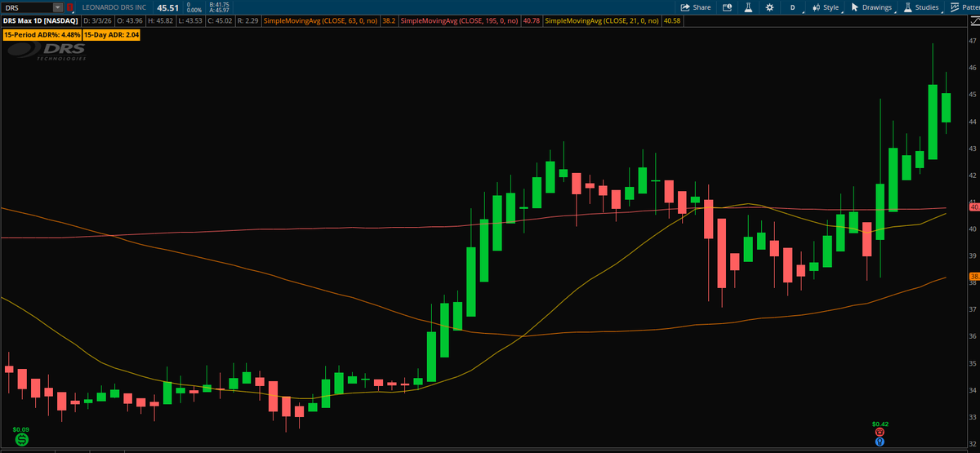Click the 38.2 moving average value
980x453 pixels.
[x=390, y=20]
